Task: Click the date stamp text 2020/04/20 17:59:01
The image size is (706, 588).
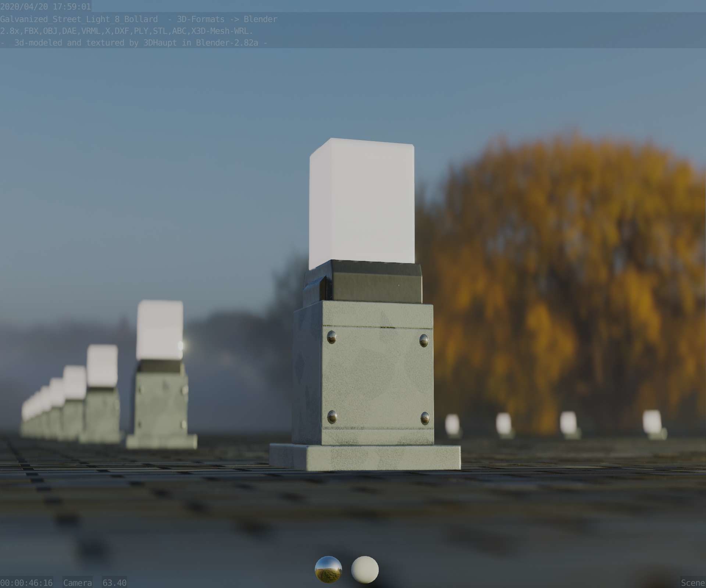Action: click(x=46, y=7)
